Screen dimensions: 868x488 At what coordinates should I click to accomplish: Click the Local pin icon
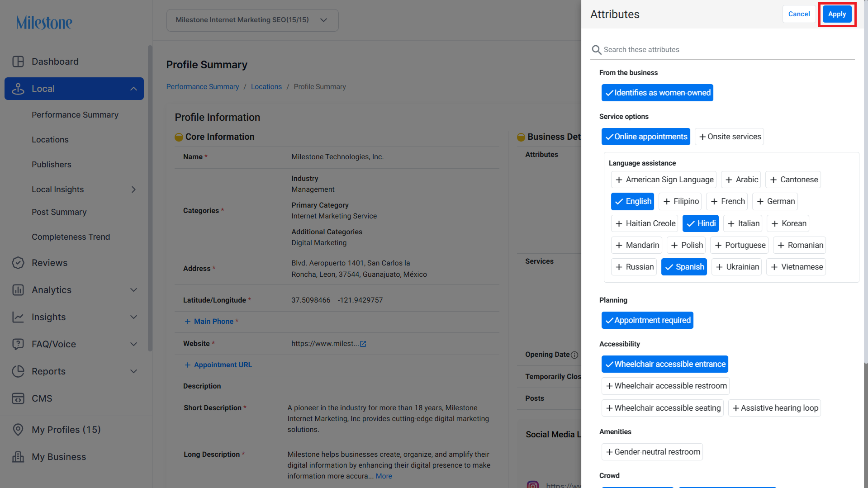click(x=18, y=89)
